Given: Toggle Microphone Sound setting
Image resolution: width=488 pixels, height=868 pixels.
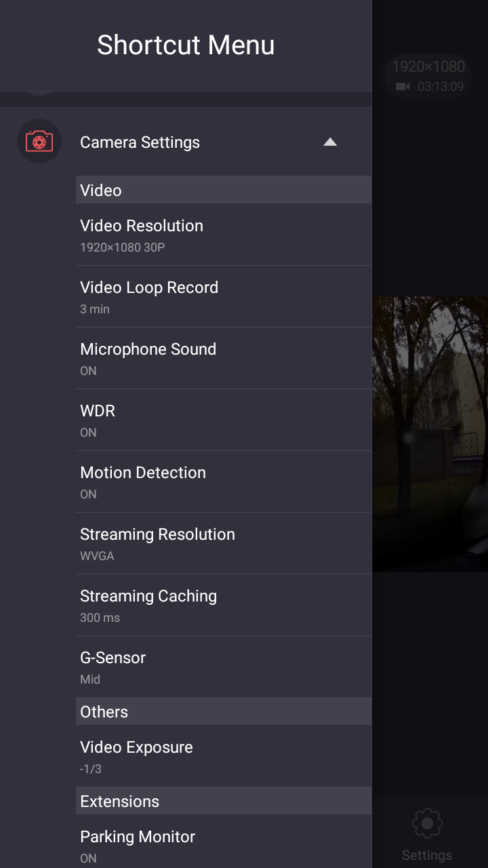Looking at the screenshot, I should [224, 358].
